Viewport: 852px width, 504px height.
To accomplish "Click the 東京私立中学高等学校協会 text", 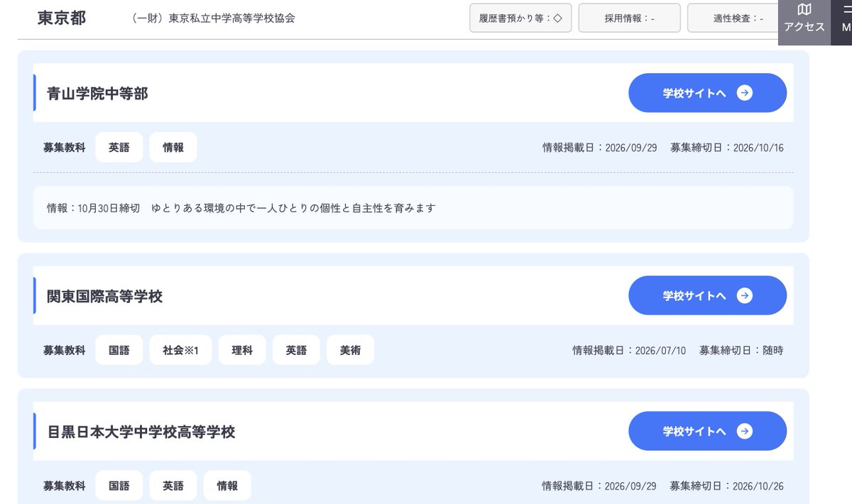I will click(213, 18).
